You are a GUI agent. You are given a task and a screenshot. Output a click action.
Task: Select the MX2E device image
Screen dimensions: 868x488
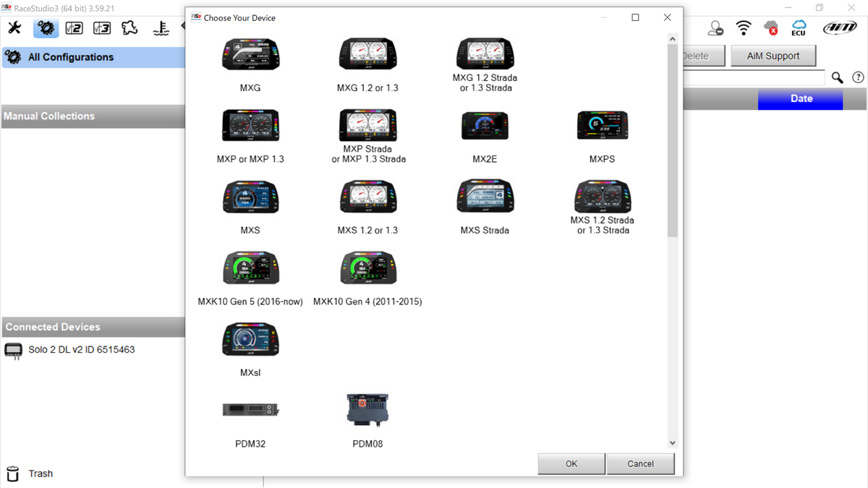tap(485, 126)
